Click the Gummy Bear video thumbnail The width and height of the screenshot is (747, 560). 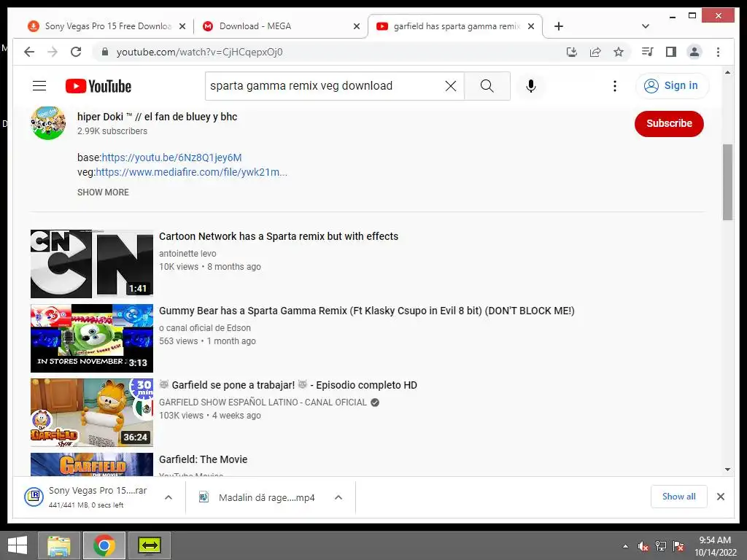tap(92, 338)
